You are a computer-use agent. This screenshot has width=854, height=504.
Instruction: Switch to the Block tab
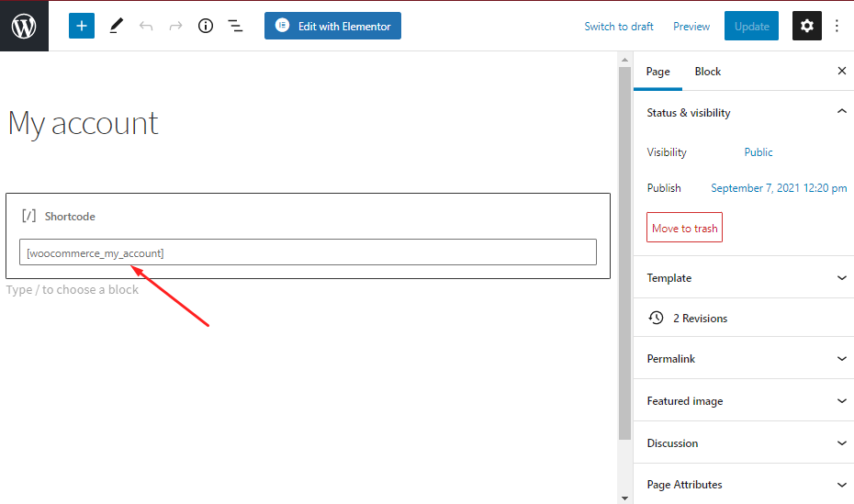tap(707, 72)
